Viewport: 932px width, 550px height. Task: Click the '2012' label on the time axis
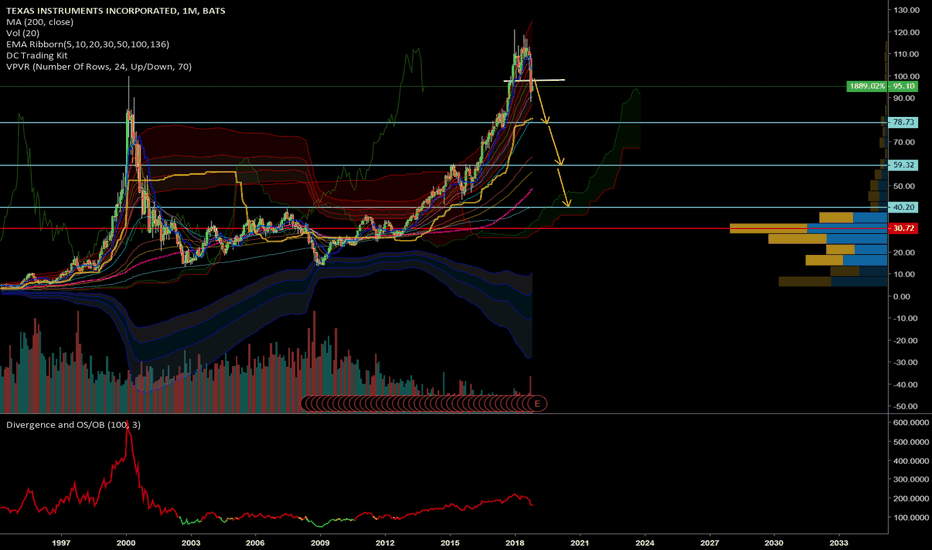point(385,542)
